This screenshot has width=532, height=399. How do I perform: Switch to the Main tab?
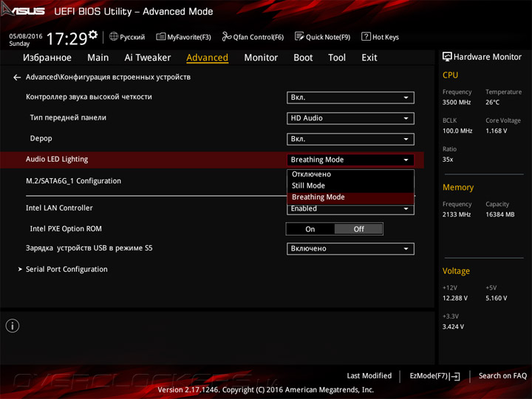click(x=98, y=58)
